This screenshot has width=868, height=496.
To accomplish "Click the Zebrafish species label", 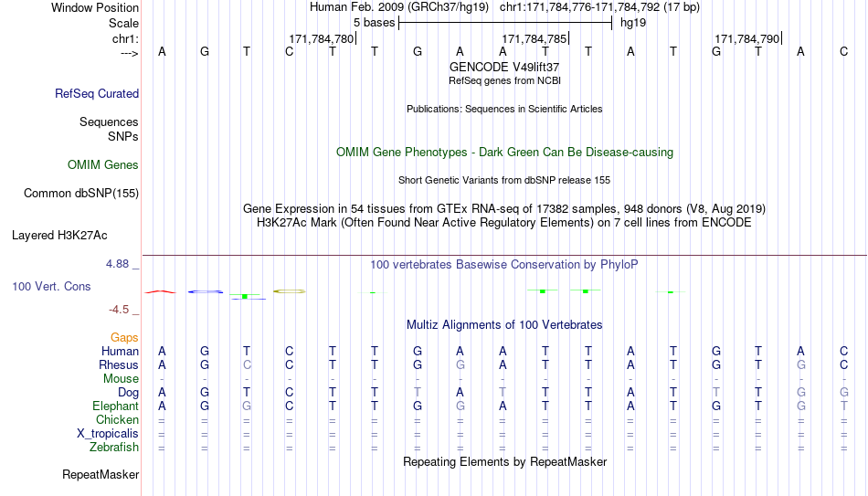I will point(114,447).
